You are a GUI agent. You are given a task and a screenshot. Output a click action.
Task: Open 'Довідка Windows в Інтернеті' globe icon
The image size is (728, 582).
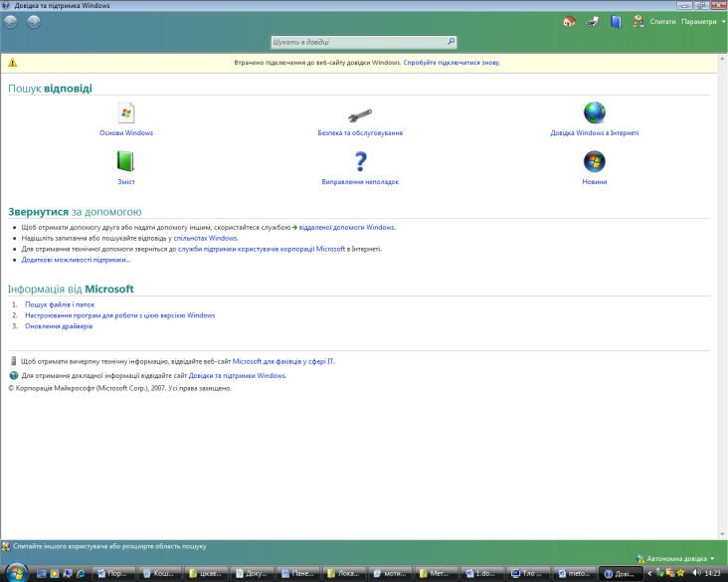tap(595, 112)
